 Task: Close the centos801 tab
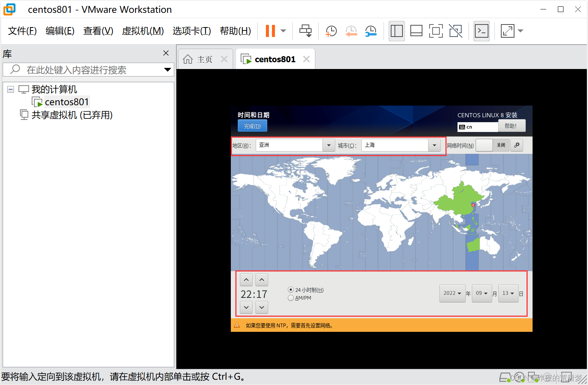point(307,59)
